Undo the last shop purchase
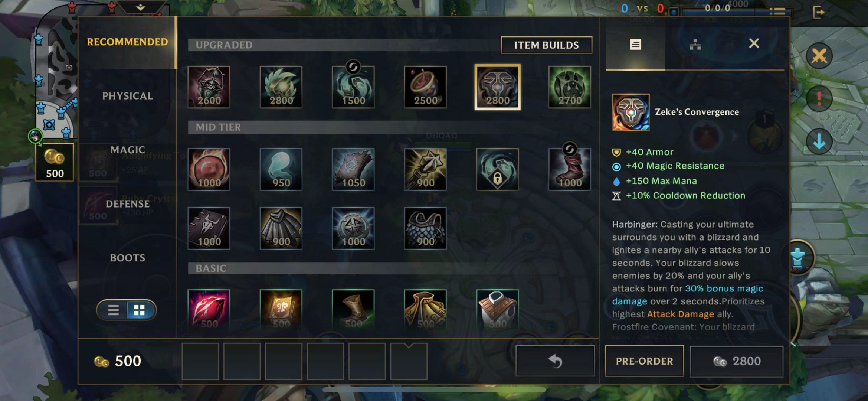 (x=555, y=361)
